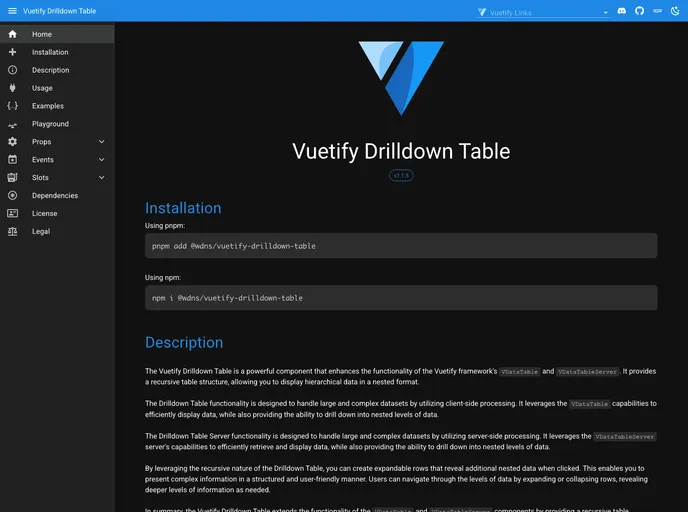Click the v1.1.5 version chip
Viewport: 688px width, 512px height.
(401, 175)
